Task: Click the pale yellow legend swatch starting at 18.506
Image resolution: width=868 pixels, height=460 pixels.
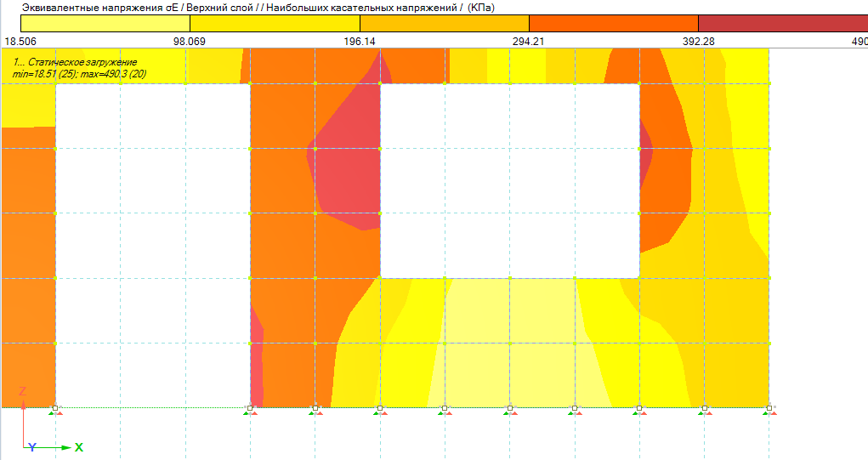Action: tap(105, 23)
